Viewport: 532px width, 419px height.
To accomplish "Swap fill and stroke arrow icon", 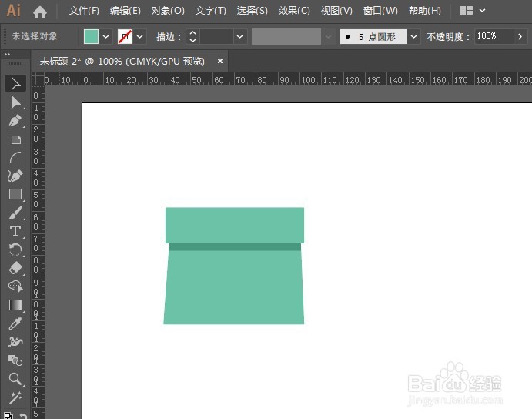I will click(23, 415).
